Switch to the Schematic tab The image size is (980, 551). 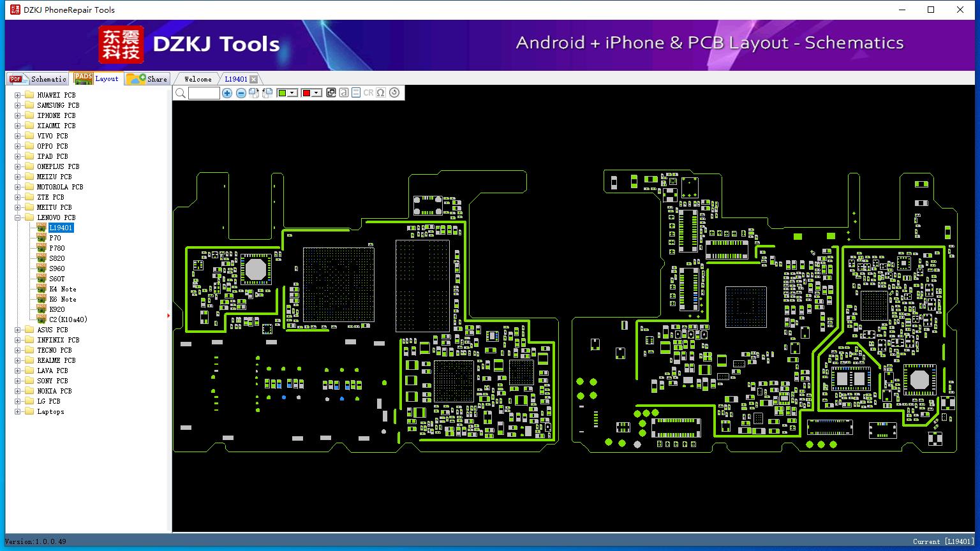pos(38,79)
